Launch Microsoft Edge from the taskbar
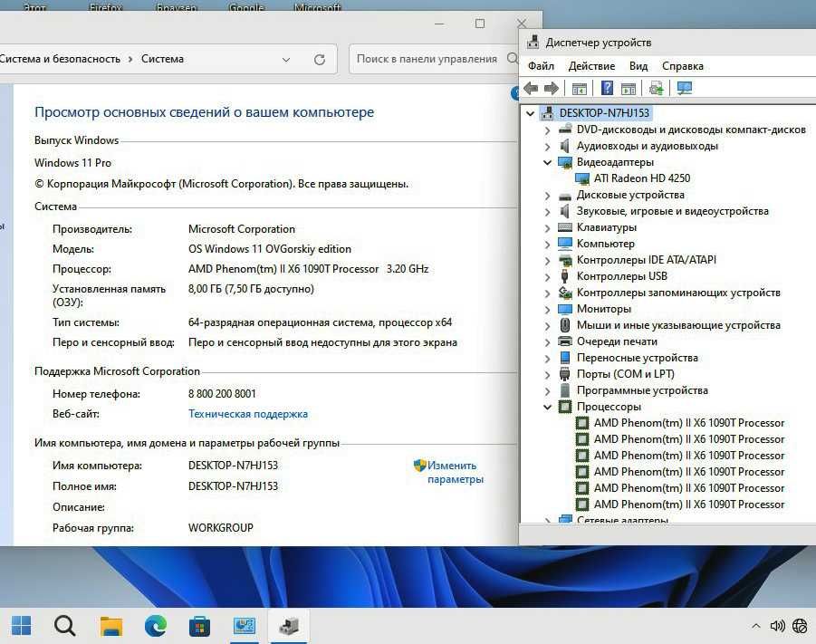Image resolution: width=816 pixels, height=644 pixels. click(x=155, y=625)
